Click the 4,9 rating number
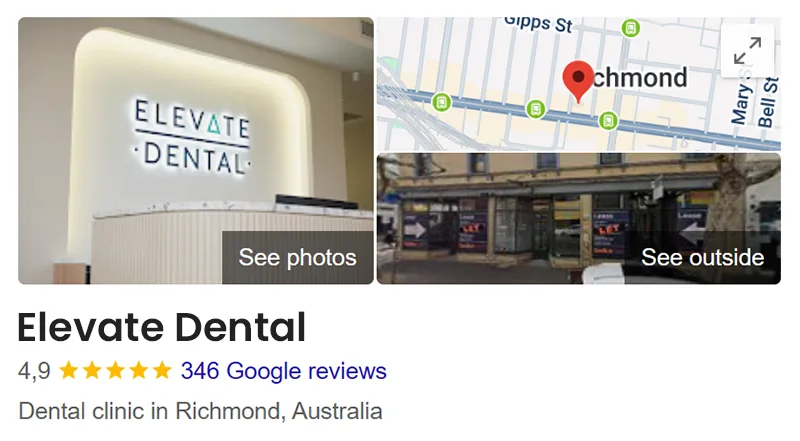The height and width of the screenshot is (441, 800). (34, 371)
